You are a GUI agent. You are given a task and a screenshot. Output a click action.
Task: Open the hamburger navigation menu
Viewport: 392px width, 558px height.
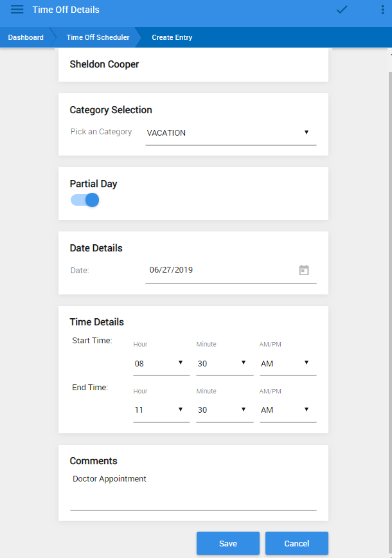click(17, 10)
